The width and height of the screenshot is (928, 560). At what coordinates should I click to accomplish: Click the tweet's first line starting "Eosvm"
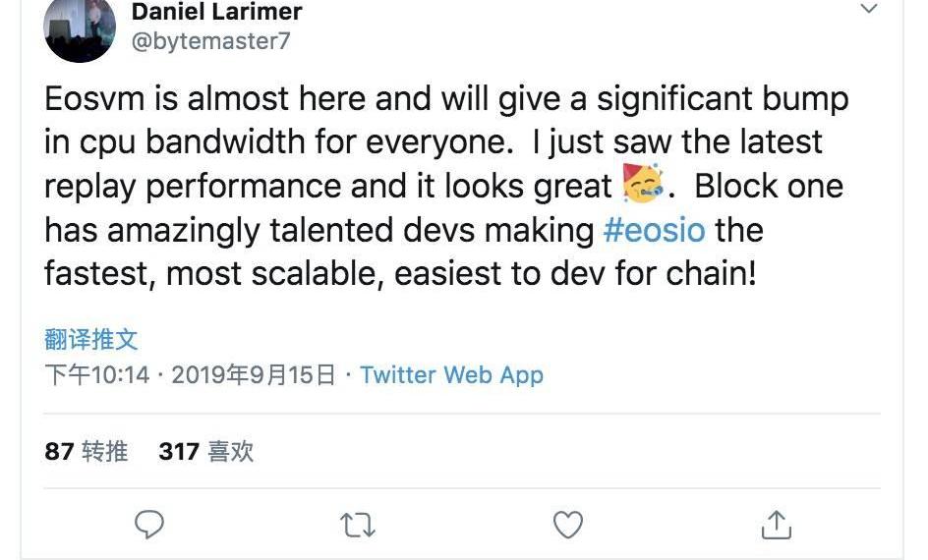point(445,98)
